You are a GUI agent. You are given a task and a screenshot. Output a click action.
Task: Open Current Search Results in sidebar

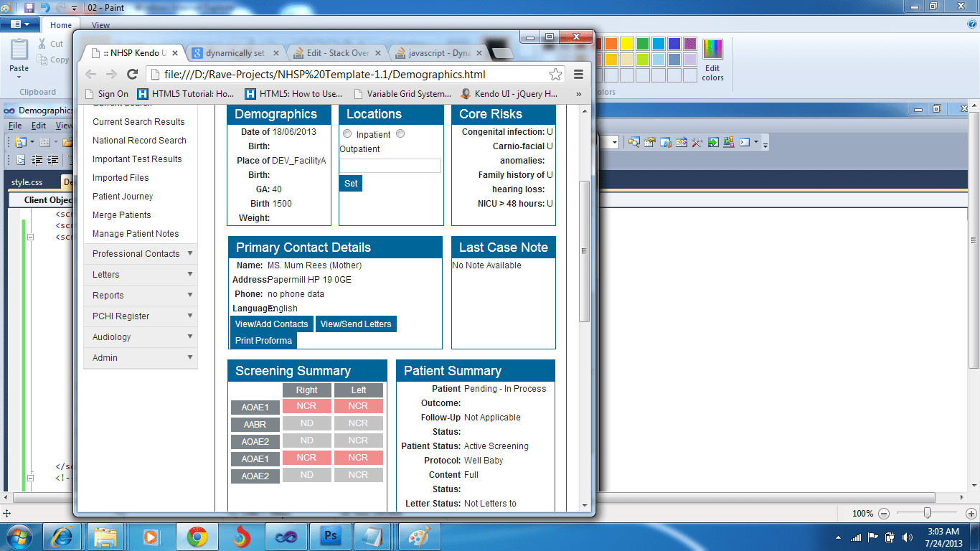(x=138, y=122)
